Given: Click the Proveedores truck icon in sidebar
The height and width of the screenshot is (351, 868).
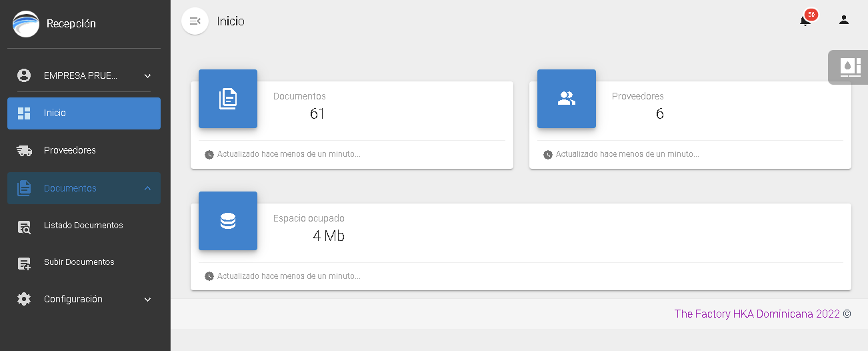Looking at the screenshot, I should point(24,151).
